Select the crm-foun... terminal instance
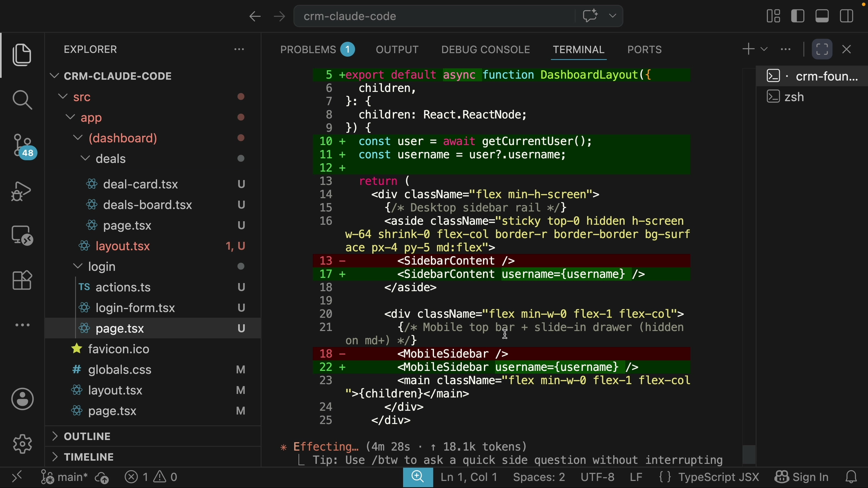Image resolution: width=868 pixels, height=488 pixels. (812, 76)
